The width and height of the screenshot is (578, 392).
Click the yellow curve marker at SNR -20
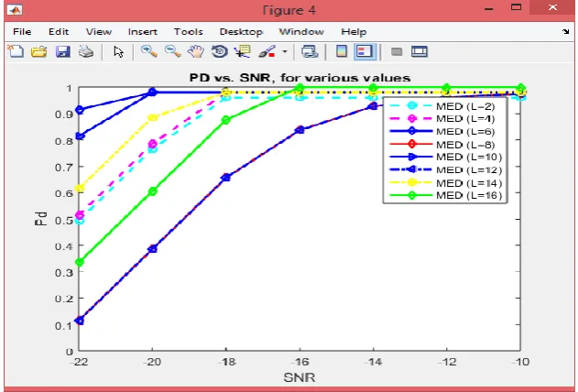click(153, 117)
